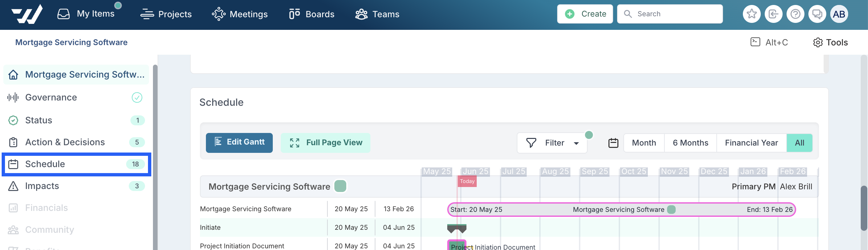Click the calendar icon beside Month

tap(613, 143)
